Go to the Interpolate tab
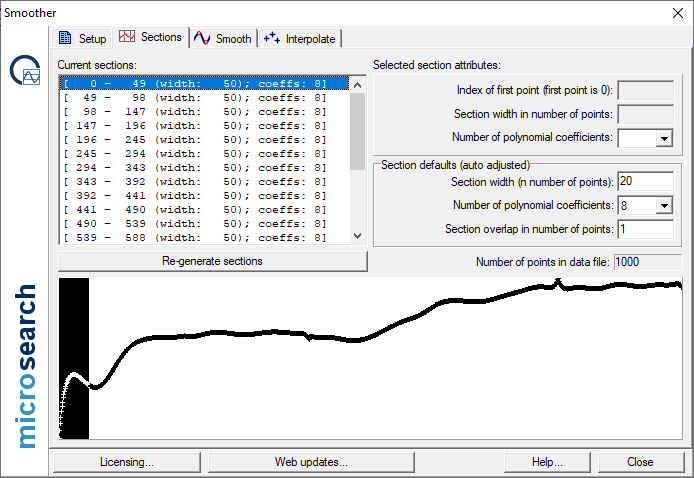 coord(300,39)
